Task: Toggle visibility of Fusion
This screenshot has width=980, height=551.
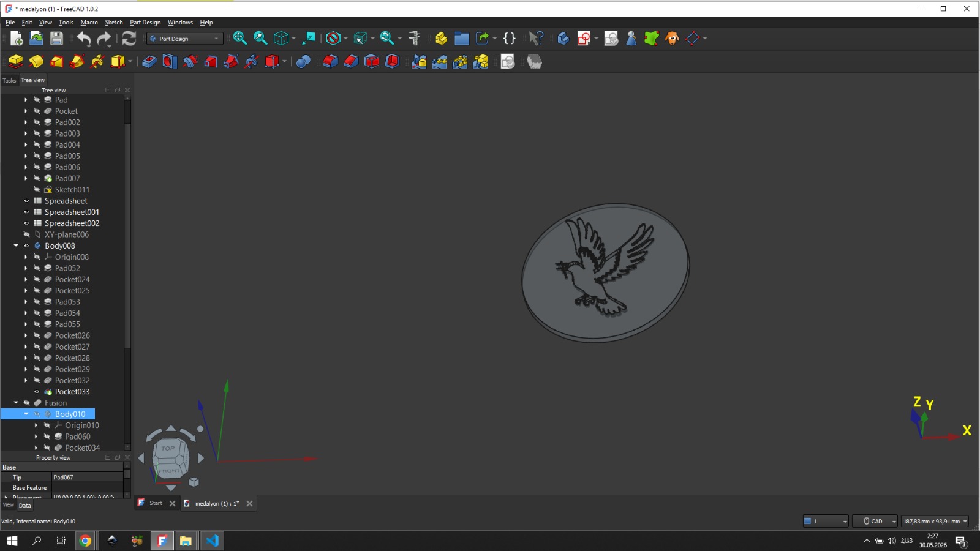Action: click(x=26, y=403)
